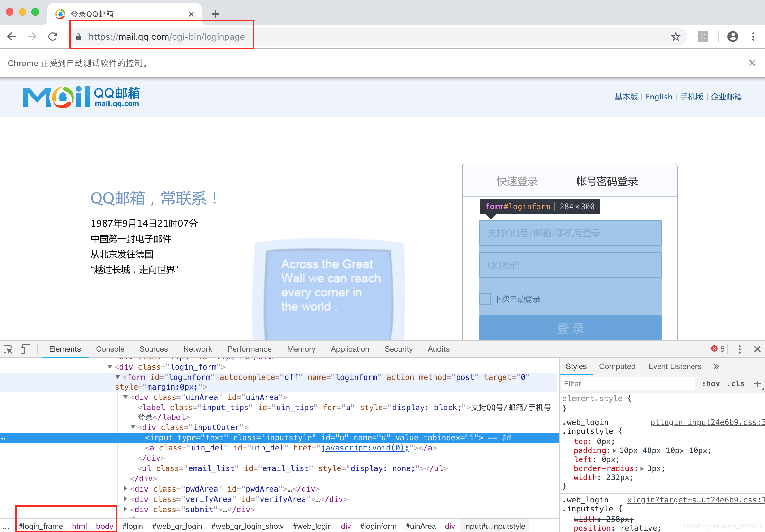Add a new style rule with plus
This screenshot has height=532, width=765.
(x=757, y=384)
